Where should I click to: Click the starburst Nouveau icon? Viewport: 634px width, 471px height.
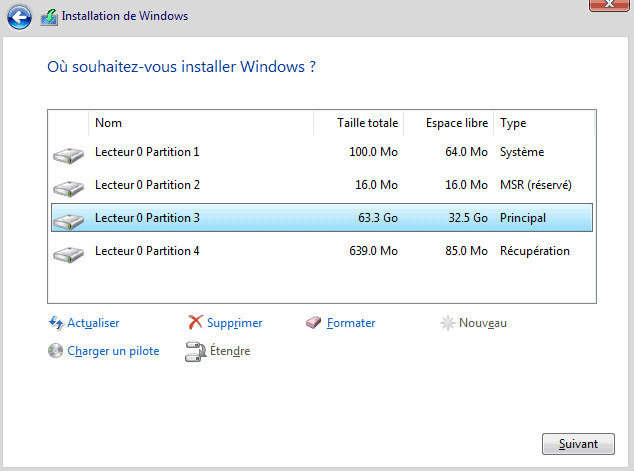(x=448, y=323)
